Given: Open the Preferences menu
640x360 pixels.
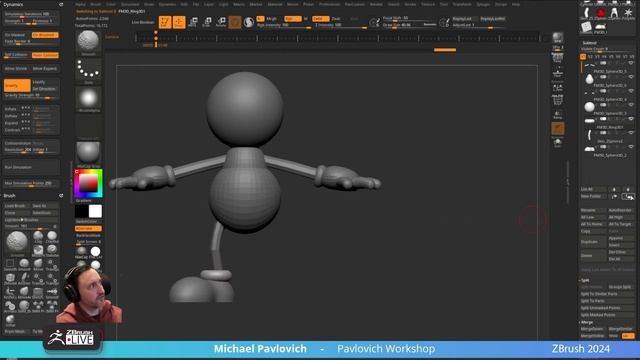Looking at the screenshot, I should (330, 4).
